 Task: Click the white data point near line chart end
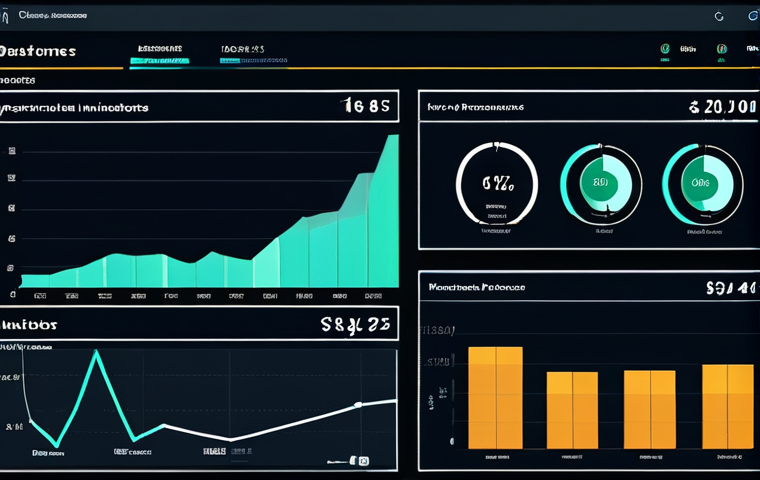(357, 405)
